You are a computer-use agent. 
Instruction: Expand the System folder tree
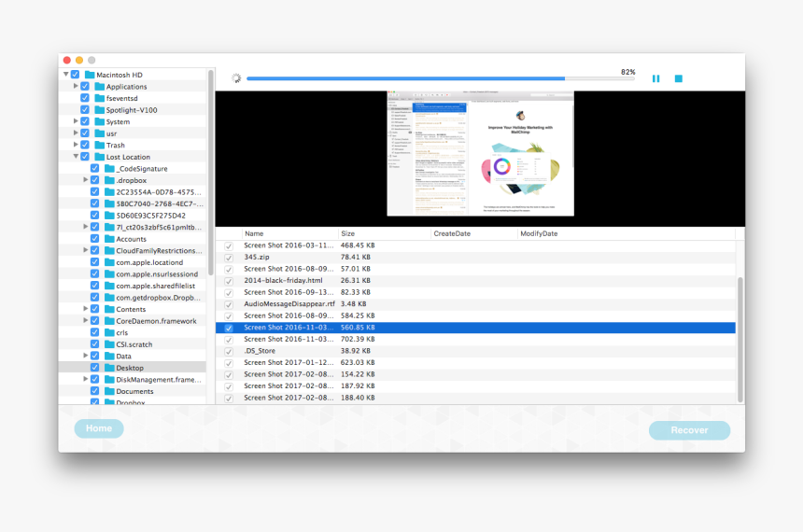click(76, 121)
